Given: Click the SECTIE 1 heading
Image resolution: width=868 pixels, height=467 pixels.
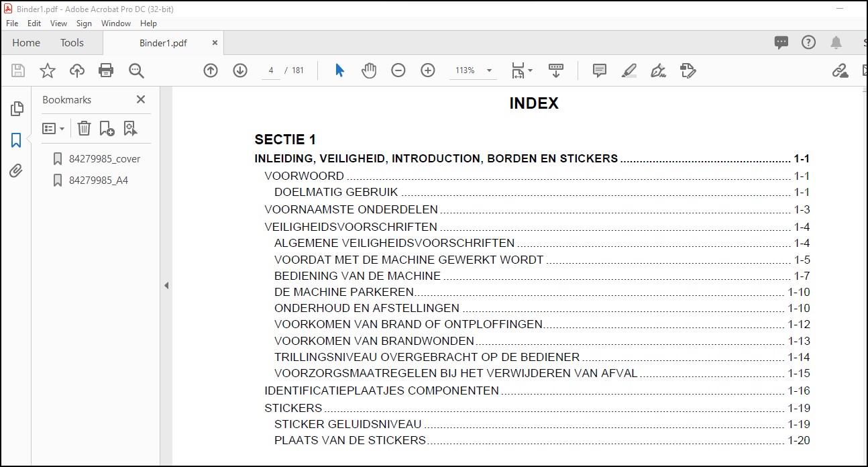Looking at the screenshot, I should (x=285, y=140).
